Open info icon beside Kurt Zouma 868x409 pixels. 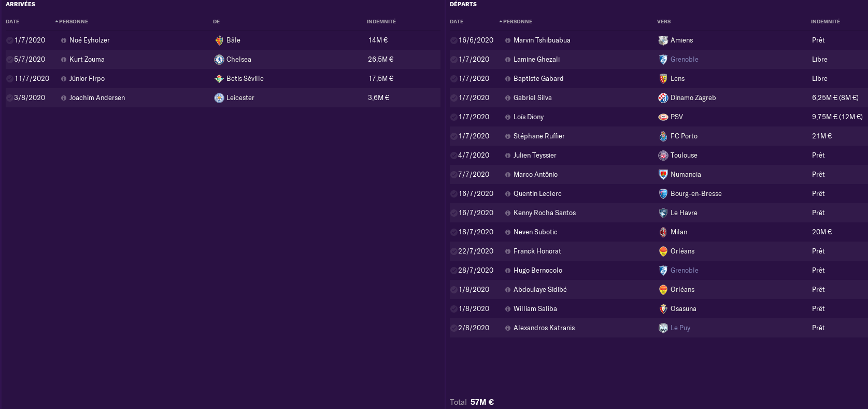pyautogui.click(x=64, y=60)
